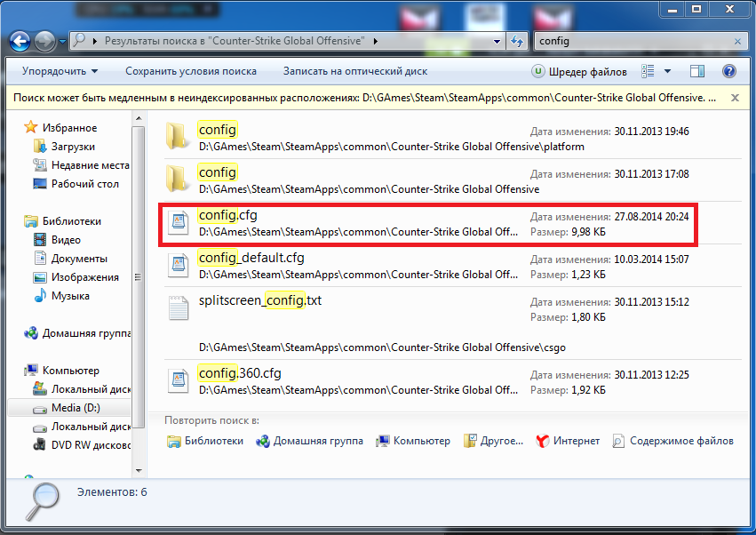The width and height of the screenshot is (756, 535).
Task: Open the view options dropdown arrow
Action: point(668,71)
